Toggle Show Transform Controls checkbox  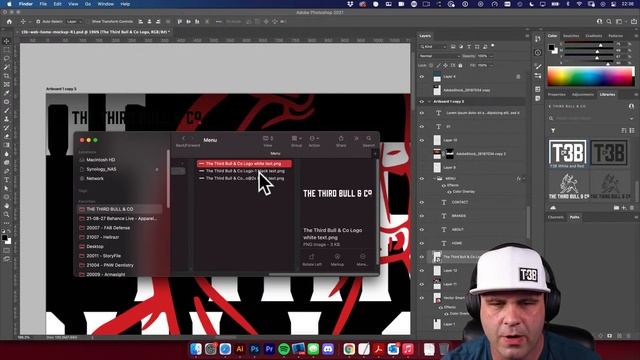pyautogui.click(x=87, y=22)
